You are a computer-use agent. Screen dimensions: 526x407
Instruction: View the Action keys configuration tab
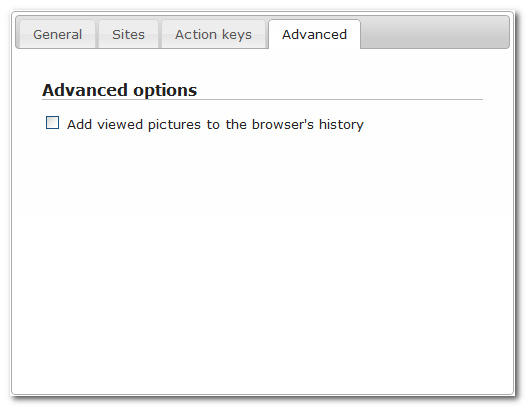pyautogui.click(x=213, y=35)
